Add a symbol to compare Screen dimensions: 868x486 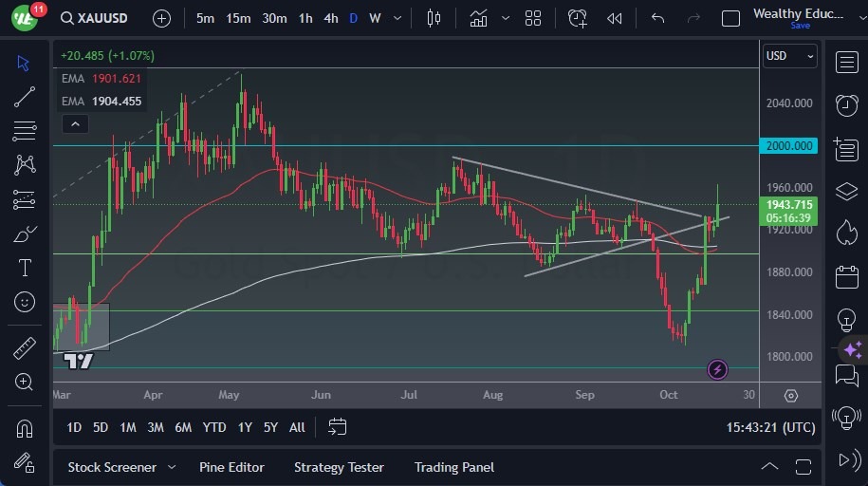pyautogui.click(x=161, y=19)
